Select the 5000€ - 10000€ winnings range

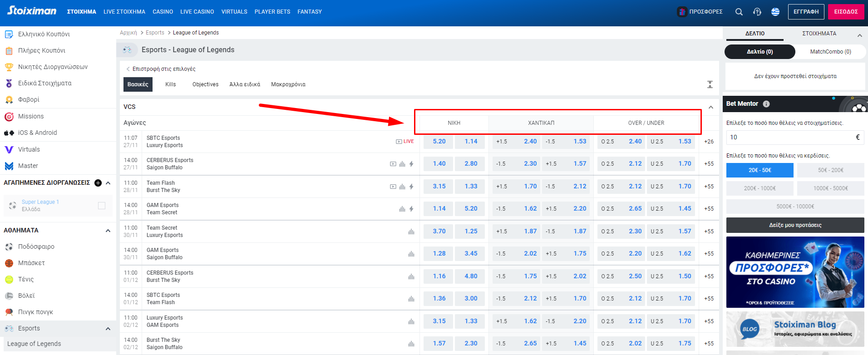[795, 207]
